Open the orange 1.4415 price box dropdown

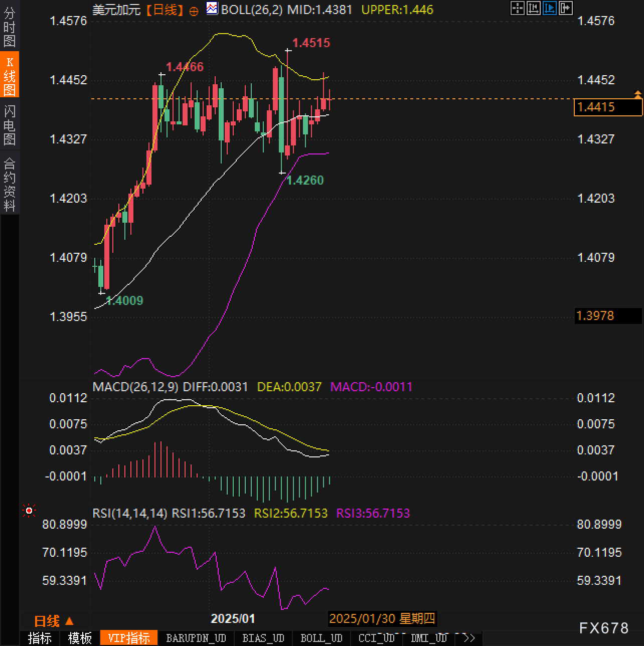[607, 107]
